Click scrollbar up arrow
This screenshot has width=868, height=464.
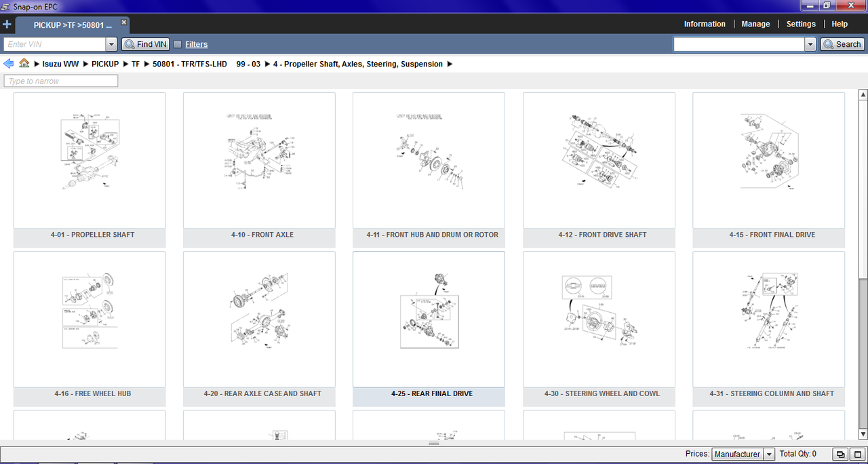(863, 94)
